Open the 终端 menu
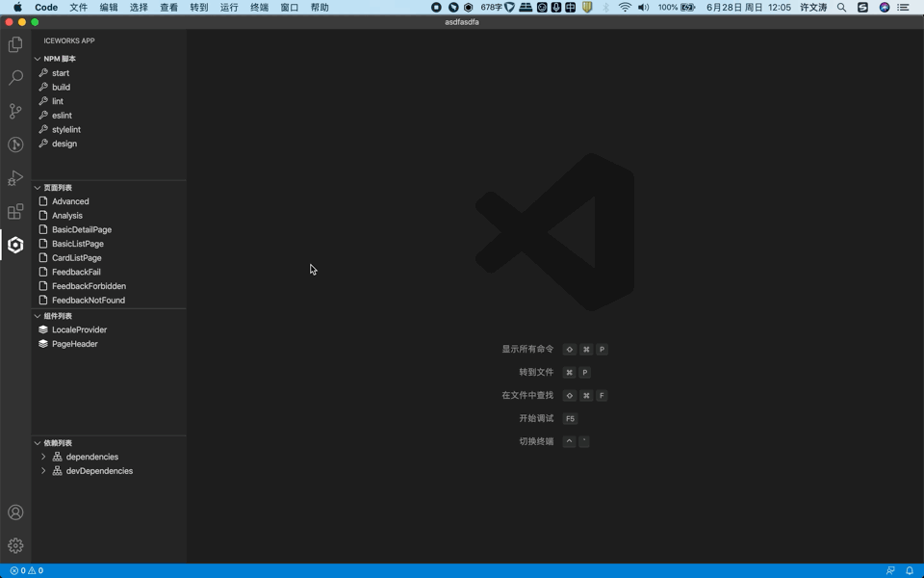924x578 pixels. point(259,8)
